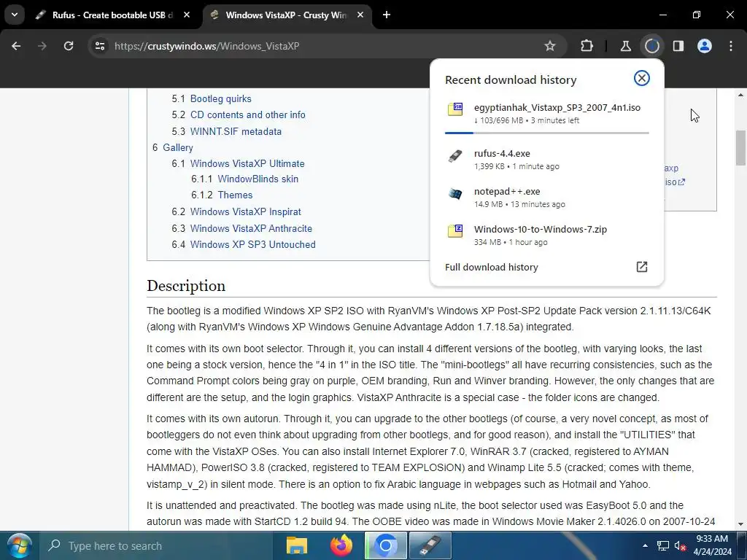Click the ISO download progress bar
747x560 pixels.
pyautogui.click(x=547, y=133)
